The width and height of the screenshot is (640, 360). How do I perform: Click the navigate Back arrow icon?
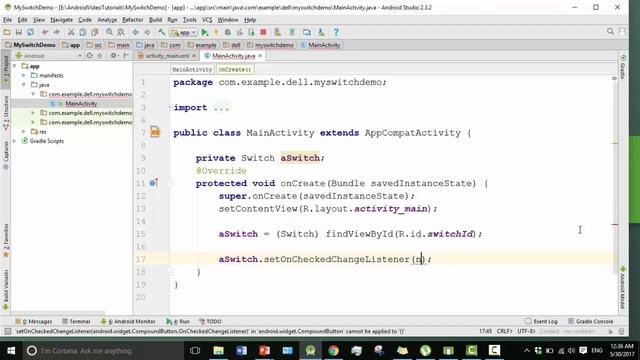click(x=135, y=32)
